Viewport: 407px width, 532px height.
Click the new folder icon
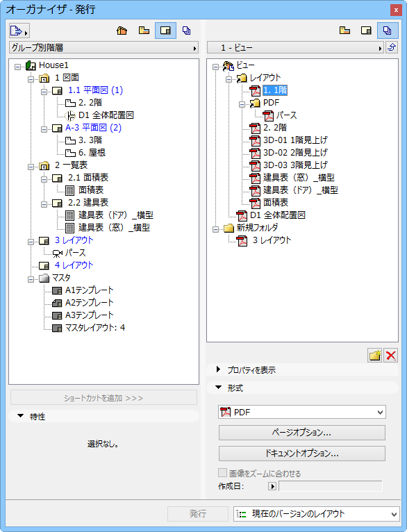point(375,356)
